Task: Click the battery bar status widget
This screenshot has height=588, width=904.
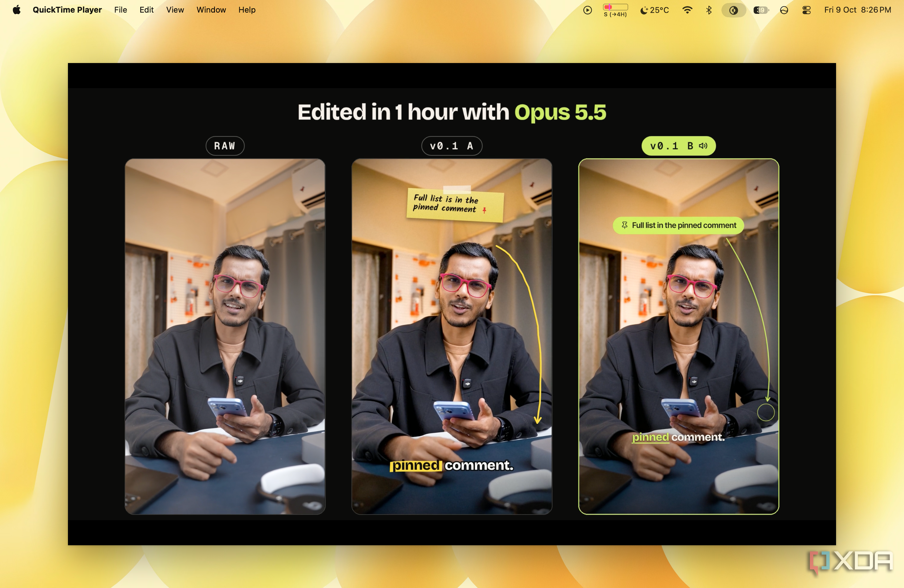Action: [x=615, y=10]
